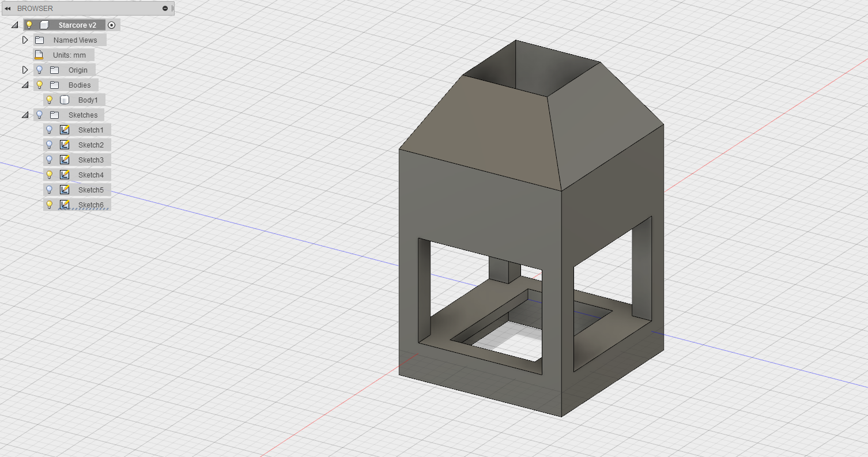Viewport: 868px width, 457px height.
Task: Show Sketch5 using its lightbulb
Action: (49, 190)
